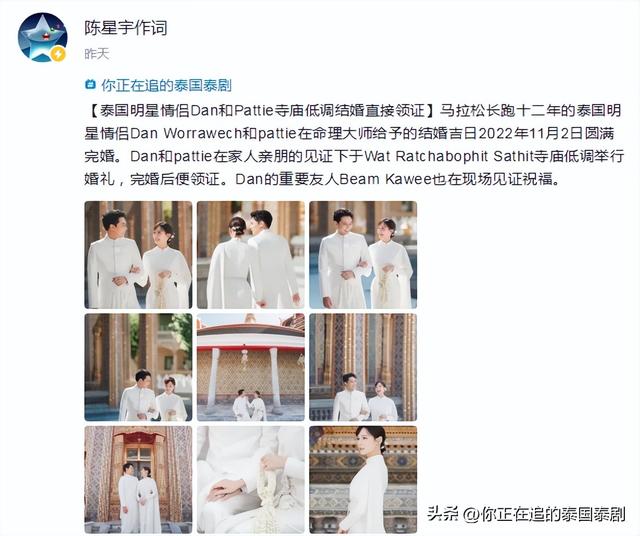Click the 昨天 post timestamp
The image size is (640, 536).
click(x=97, y=53)
